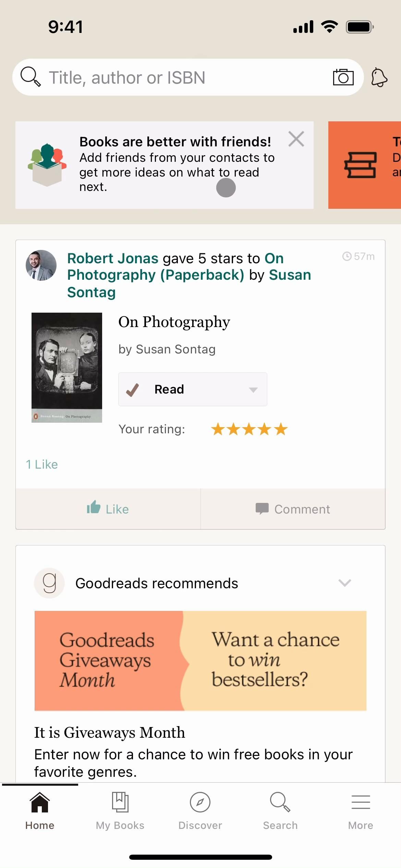Toggle Like on Robert Jonas's update

pos(108,509)
